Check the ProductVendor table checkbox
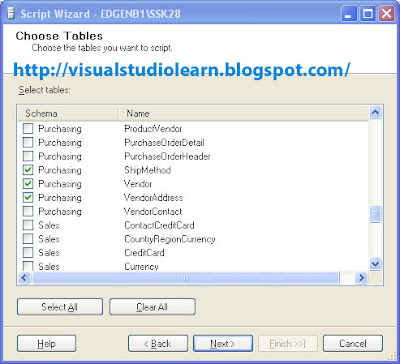400x364 pixels. [28, 128]
